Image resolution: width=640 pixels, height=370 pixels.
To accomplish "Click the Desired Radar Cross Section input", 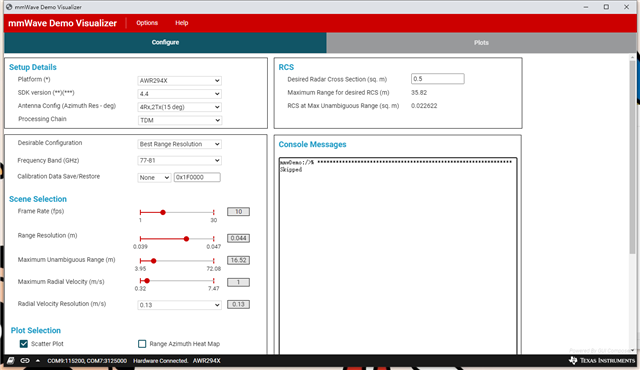I will (x=438, y=79).
